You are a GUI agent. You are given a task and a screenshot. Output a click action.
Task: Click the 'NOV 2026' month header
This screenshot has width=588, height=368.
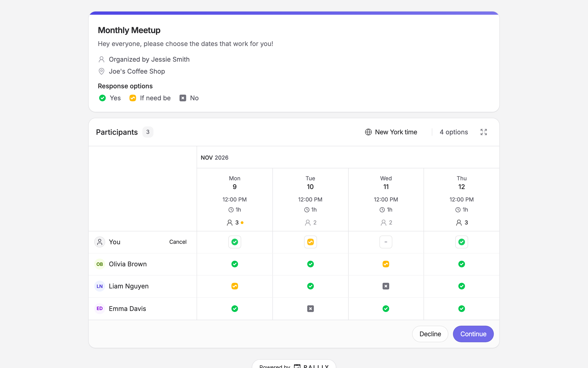coord(215,158)
